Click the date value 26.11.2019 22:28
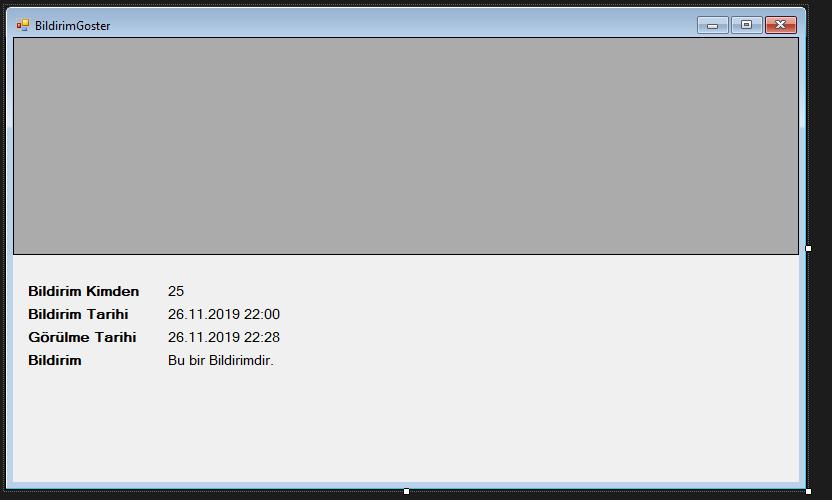The width and height of the screenshot is (832, 500). click(223, 337)
